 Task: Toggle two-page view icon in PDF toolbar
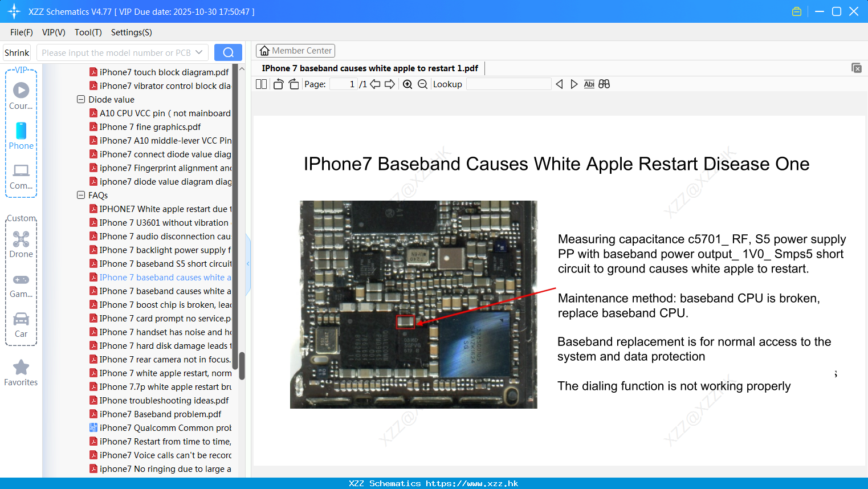pyautogui.click(x=262, y=84)
